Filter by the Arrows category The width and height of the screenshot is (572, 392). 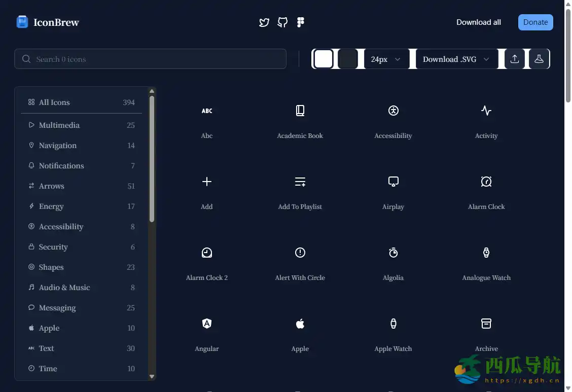pyautogui.click(x=52, y=186)
